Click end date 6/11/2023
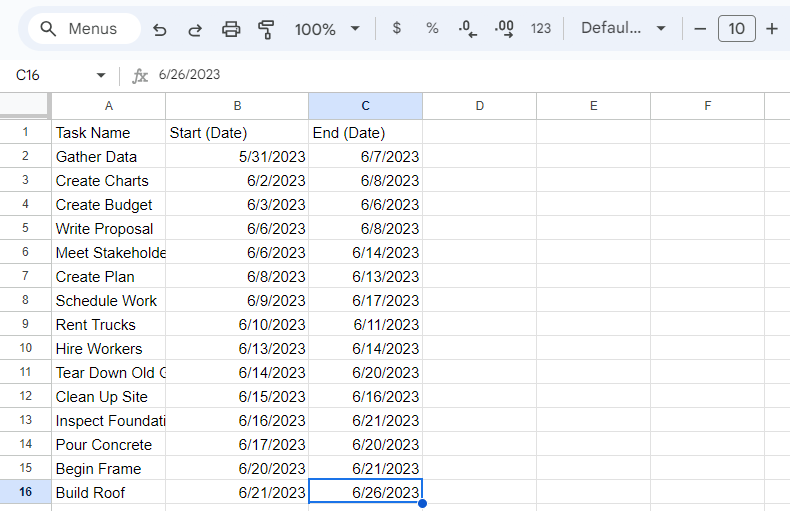 [365, 324]
